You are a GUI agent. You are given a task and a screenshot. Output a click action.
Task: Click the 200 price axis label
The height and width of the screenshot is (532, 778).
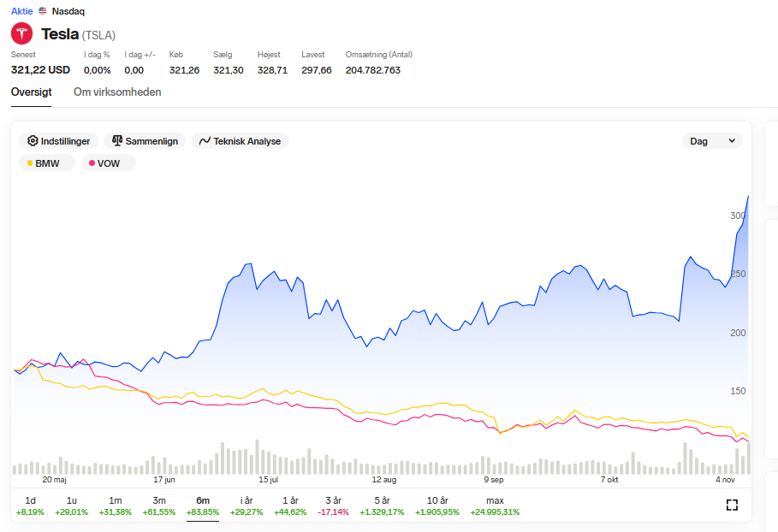click(738, 333)
